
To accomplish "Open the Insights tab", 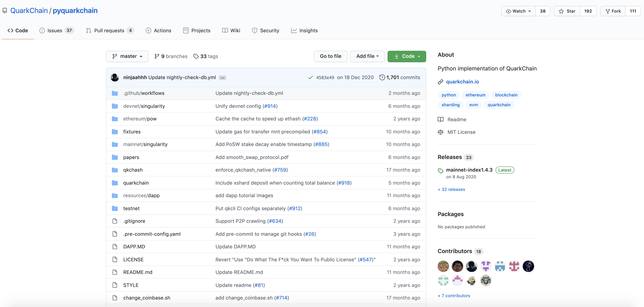I will [304, 31].
